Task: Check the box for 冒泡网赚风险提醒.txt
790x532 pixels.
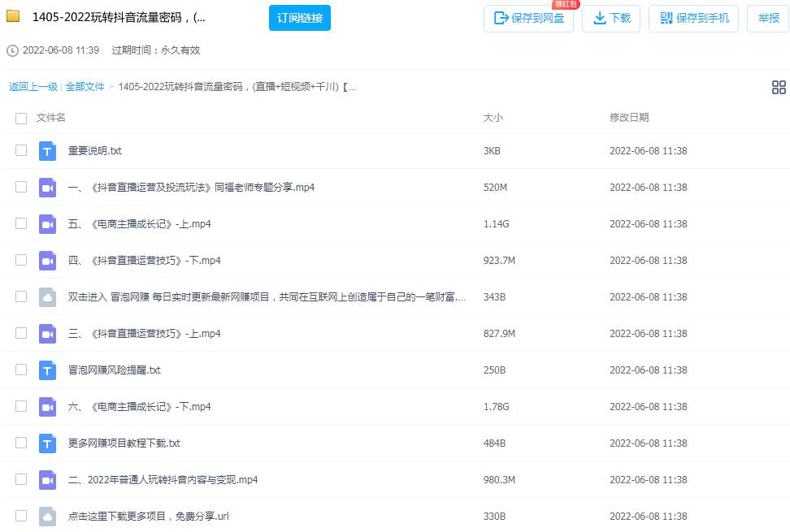Action: tap(21, 370)
